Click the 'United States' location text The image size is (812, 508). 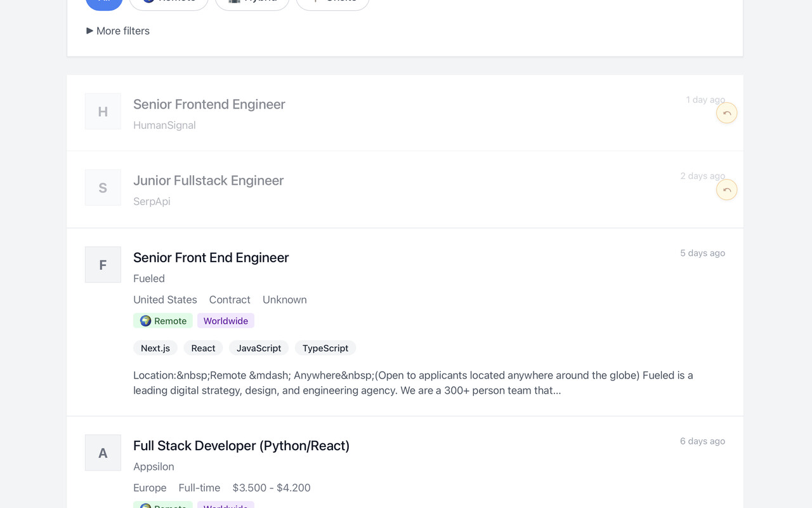click(165, 300)
